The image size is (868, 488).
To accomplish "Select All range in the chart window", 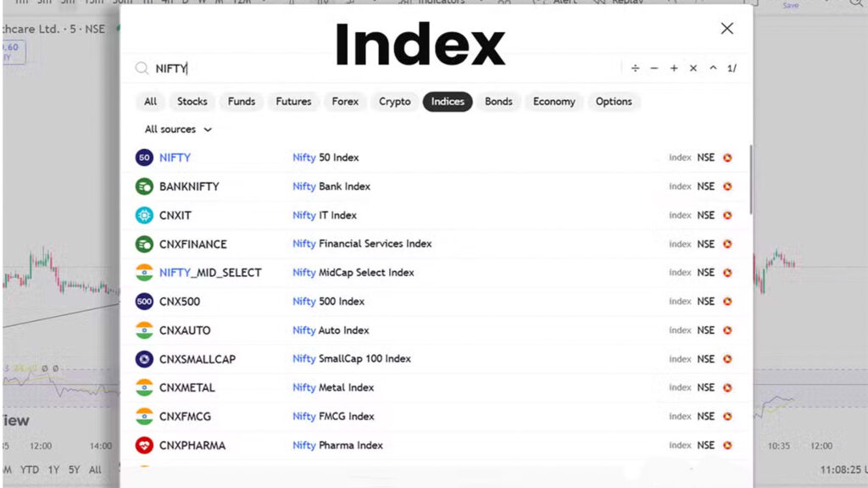I will 95,469.
